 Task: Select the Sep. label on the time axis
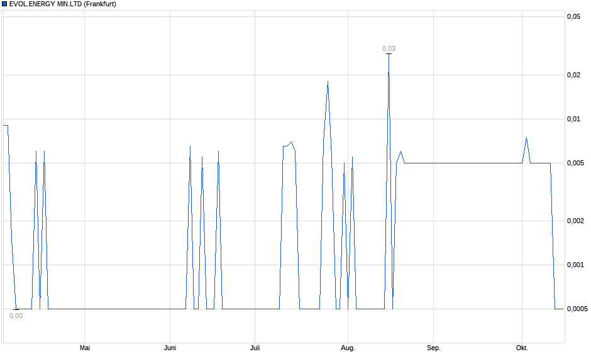(x=433, y=348)
